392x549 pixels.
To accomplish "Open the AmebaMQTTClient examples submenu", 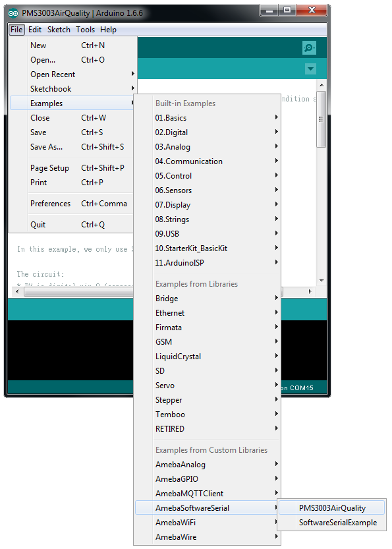I will [208, 494].
